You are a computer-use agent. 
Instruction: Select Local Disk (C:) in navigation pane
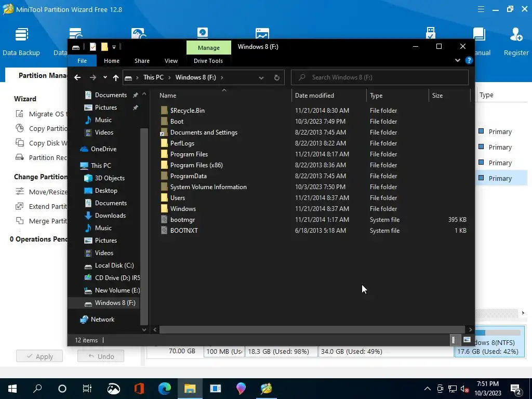tap(109, 265)
